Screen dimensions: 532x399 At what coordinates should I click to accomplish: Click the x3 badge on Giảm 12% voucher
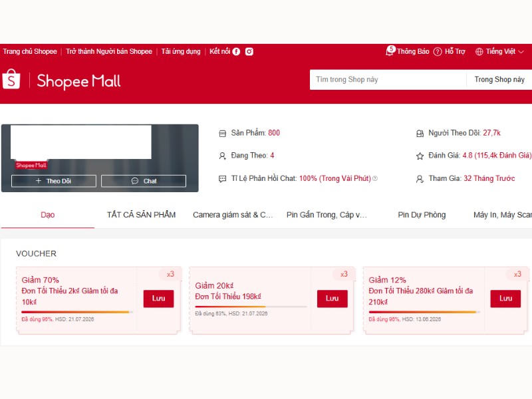coord(517,274)
